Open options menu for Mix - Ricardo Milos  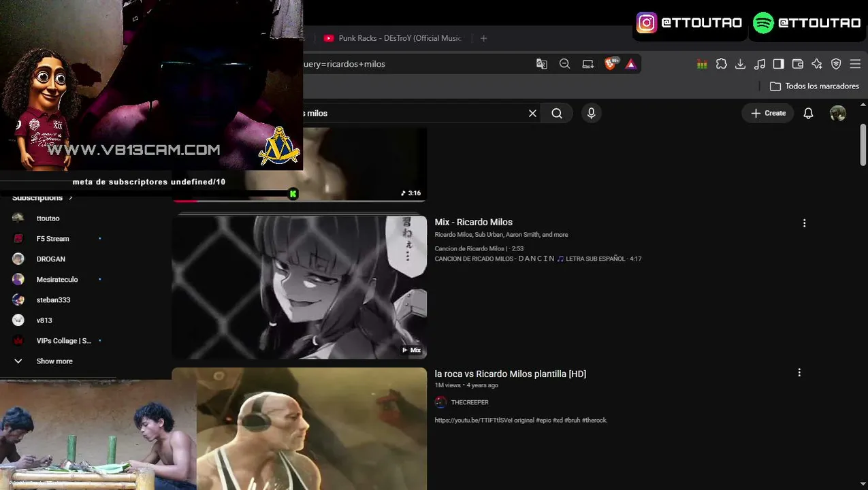[x=804, y=223]
